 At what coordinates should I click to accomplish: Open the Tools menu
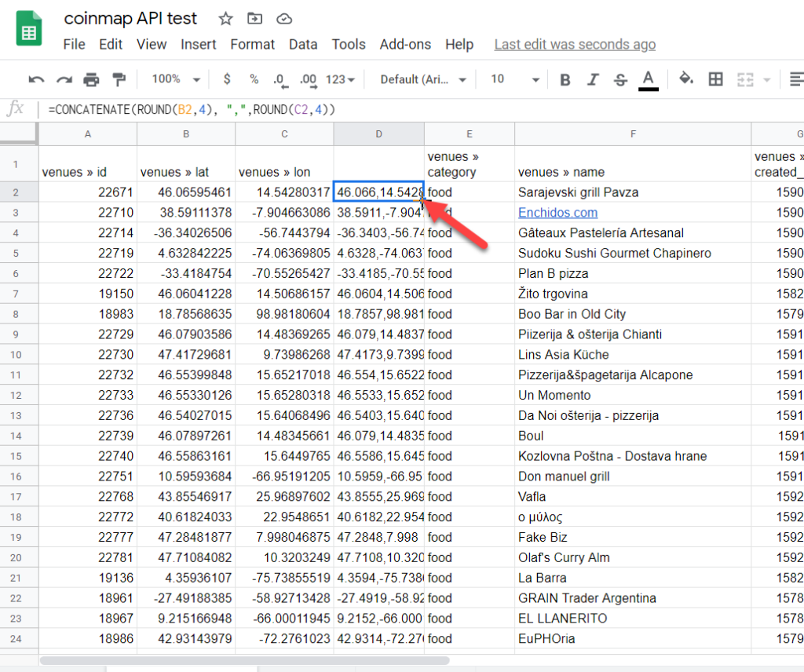[x=348, y=45]
